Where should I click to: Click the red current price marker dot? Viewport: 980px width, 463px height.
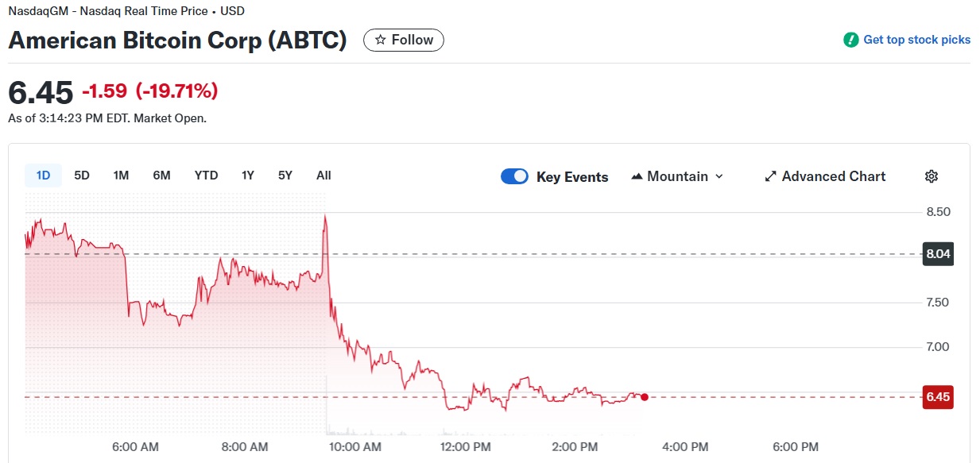click(645, 397)
